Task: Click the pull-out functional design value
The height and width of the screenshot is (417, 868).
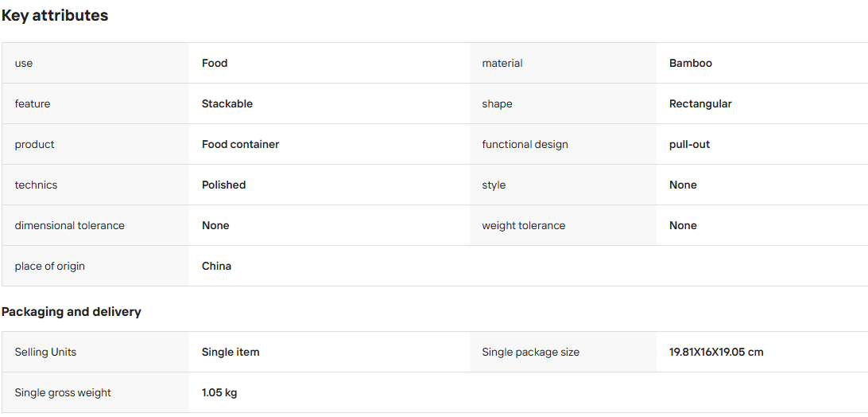Action: (x=689, y=144)
